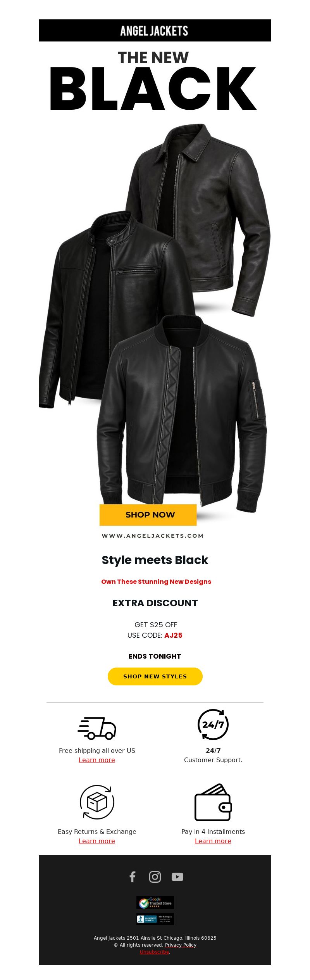Click the 24/7 support circular icon

(x=213, y=725)
